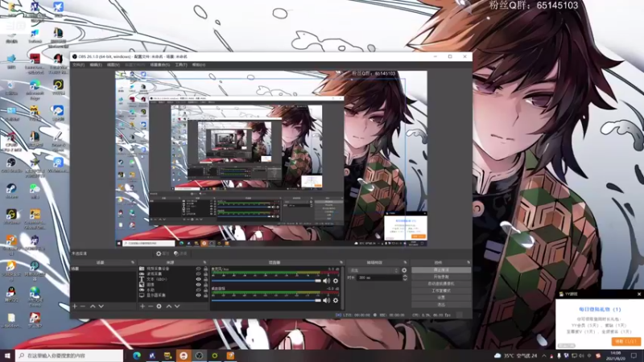Open 设置 from Controls panel
This screenshot has width=644, height=362.
coord(441,298)
